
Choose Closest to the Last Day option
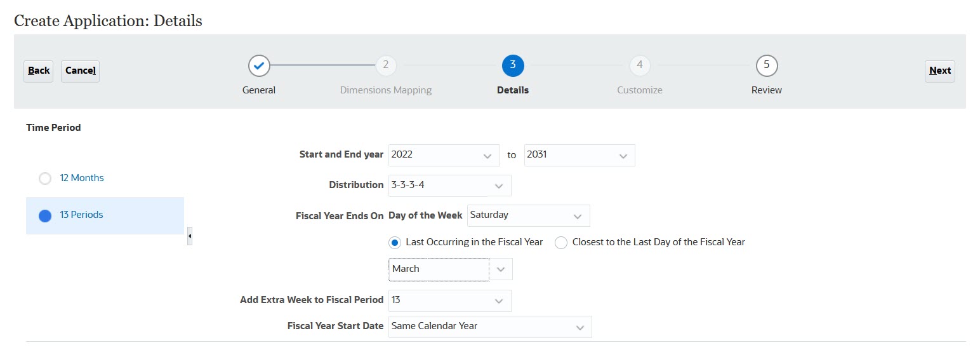(x=561, y=242)
